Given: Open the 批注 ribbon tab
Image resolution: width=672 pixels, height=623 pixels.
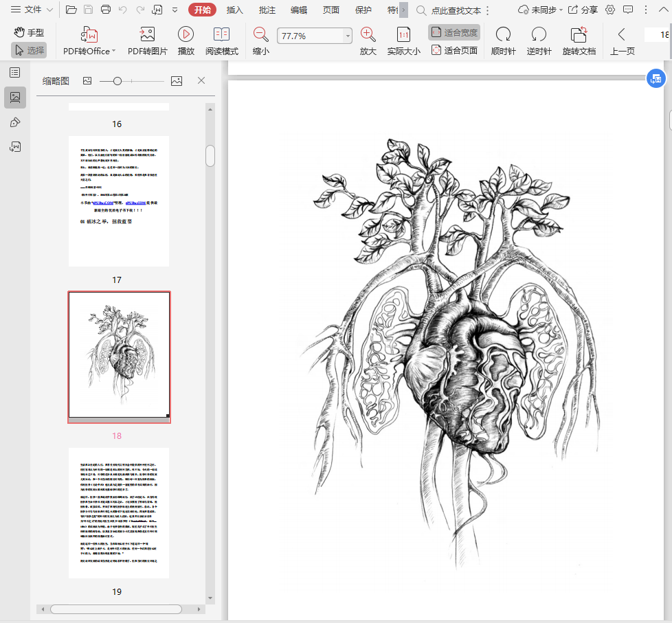Looking at the screenshot, I should 267,10.
